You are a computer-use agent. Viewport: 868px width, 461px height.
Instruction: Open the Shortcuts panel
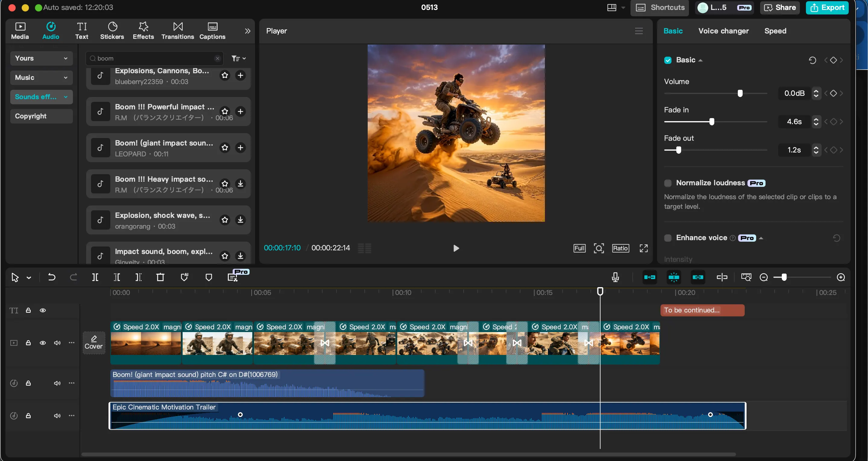pyautogui.click(x=660, y=8)
